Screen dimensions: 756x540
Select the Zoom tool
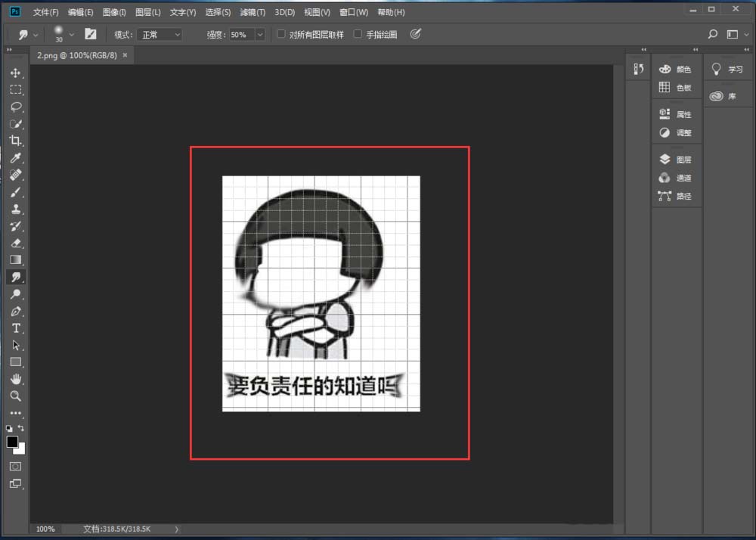[x=16, y=396]
